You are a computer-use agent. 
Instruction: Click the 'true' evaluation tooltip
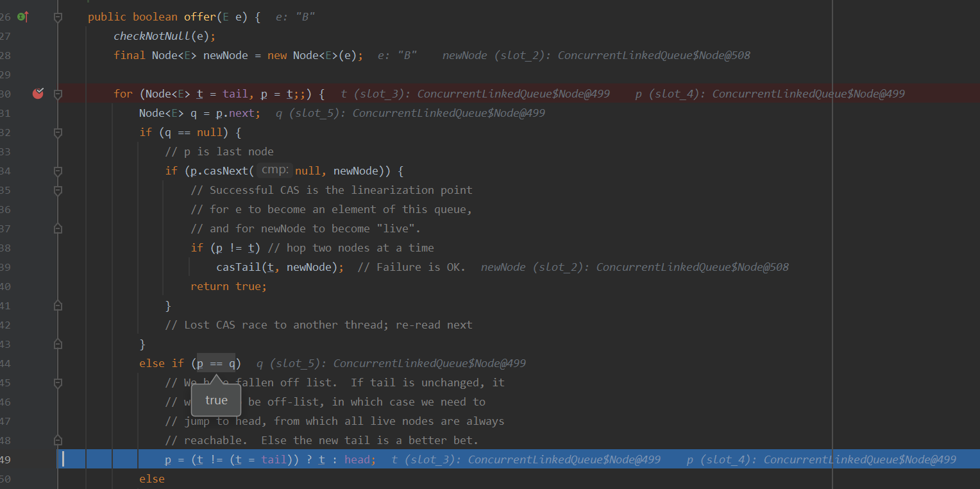[216, 400]
